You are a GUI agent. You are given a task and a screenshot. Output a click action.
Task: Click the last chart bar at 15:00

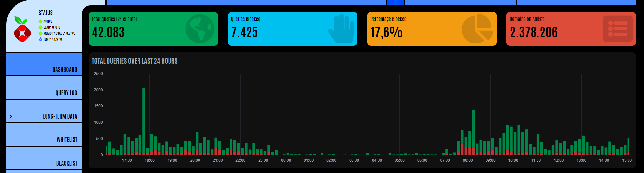point(628,147)
